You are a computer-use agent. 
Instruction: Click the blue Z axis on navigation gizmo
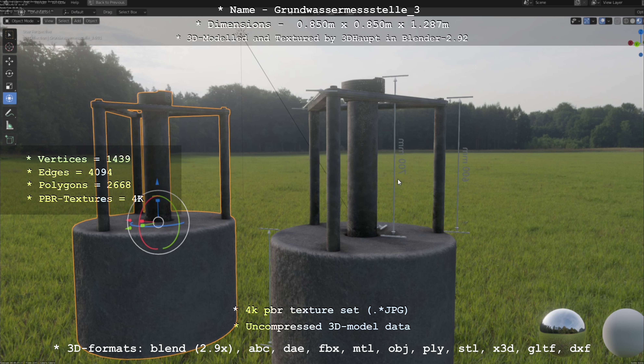click(x=641, y=32)
